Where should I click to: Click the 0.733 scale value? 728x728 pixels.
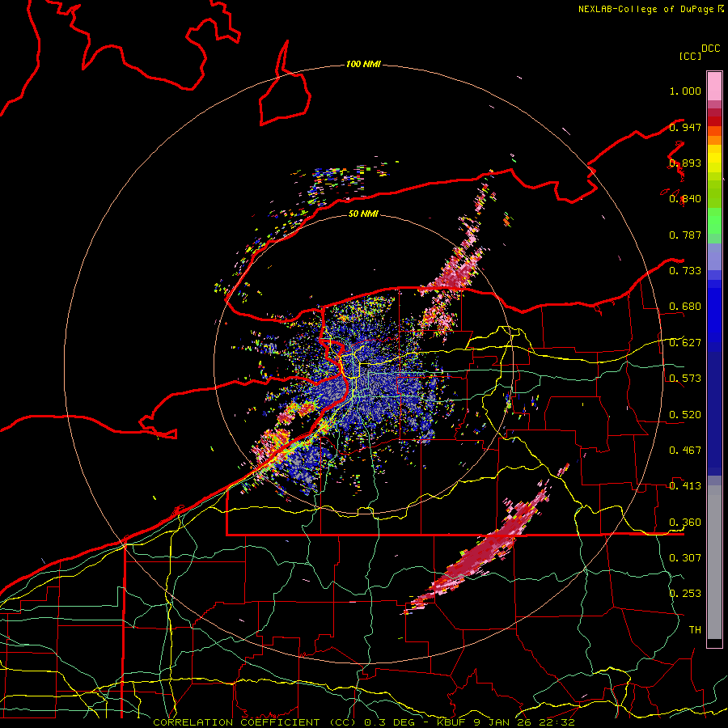(x=685, y=271)
